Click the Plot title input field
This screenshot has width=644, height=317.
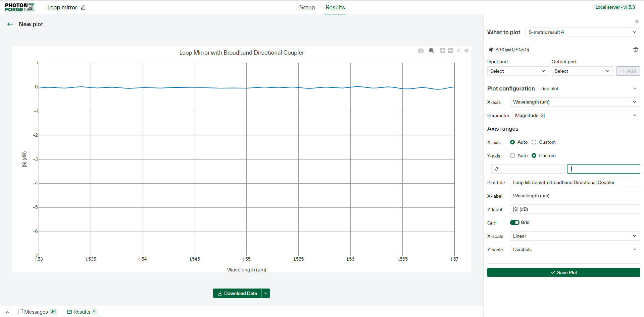click(x=575, y=182)
